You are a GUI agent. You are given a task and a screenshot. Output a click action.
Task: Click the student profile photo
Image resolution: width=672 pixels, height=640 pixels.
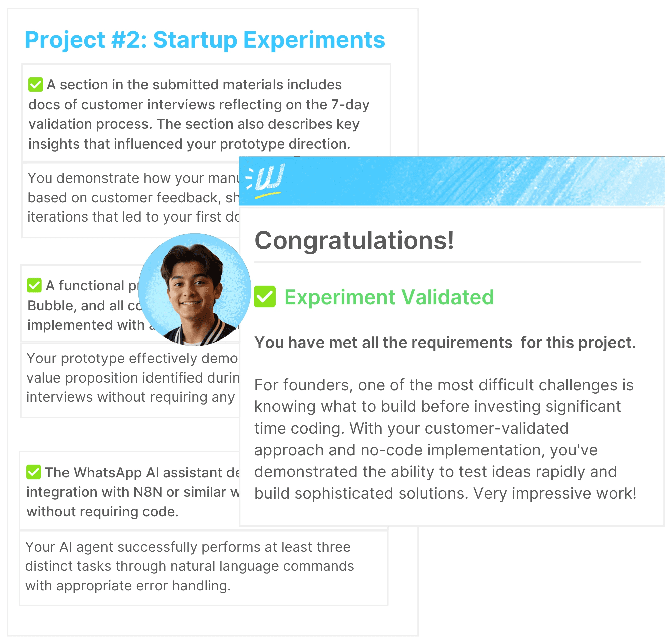[x=194, y=289]
